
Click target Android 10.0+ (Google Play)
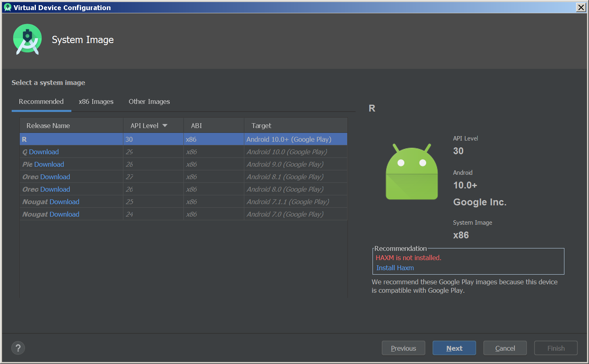[x=296, y=139]
